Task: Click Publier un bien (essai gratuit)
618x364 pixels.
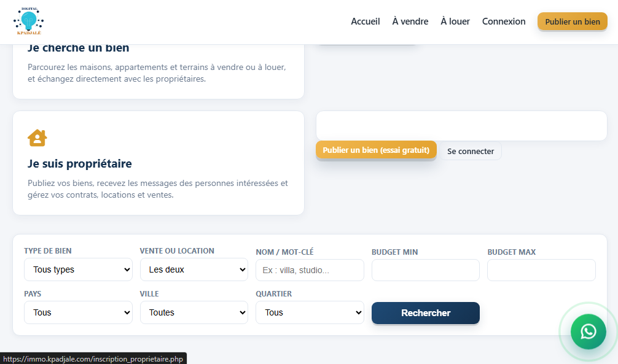Action: point(376,150)
